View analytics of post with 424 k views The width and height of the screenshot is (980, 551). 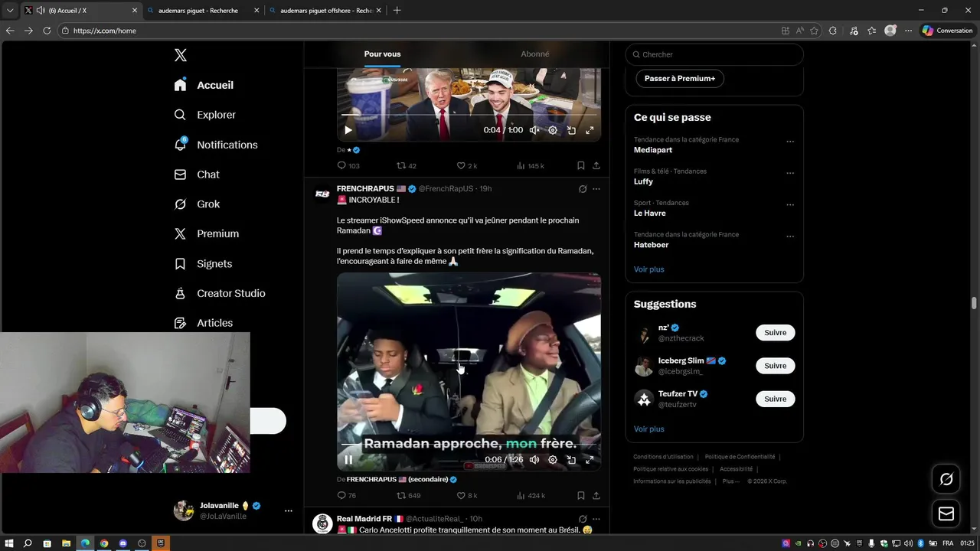click(531, 496)
